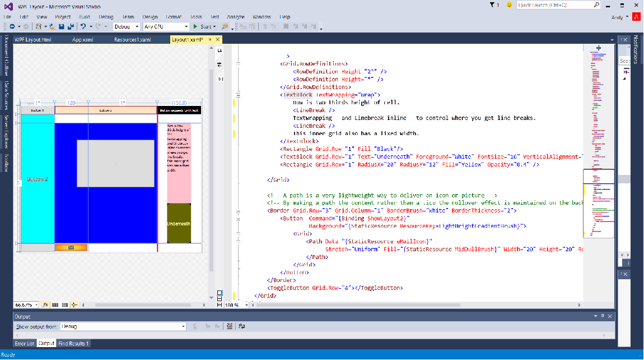This screenshot has width=644, height=360.
Task: Click the cyan Button 2 in designer
Action: (38, 179)
